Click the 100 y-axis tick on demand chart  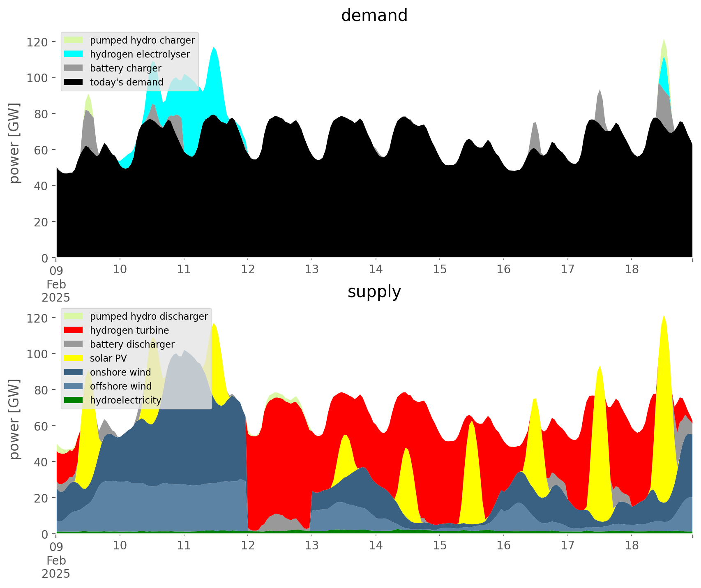point(37,78)
